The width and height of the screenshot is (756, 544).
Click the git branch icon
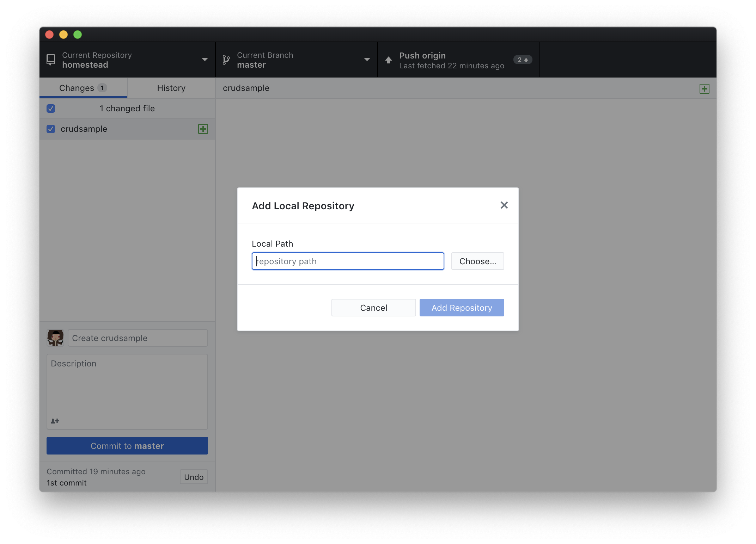[226, 60]
